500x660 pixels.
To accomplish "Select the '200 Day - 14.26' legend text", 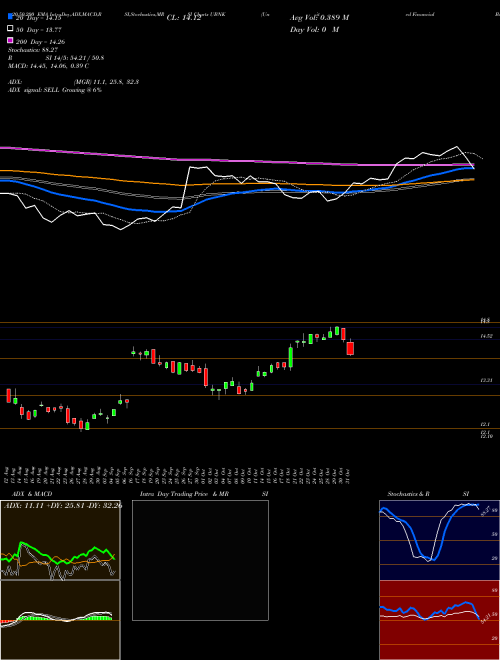I will [x=40, y=42].
